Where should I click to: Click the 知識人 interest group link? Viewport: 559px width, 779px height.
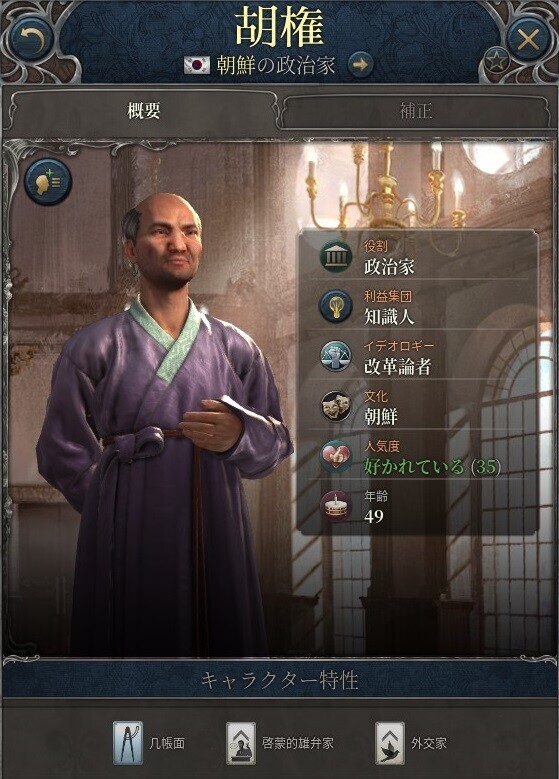[389, 316]
